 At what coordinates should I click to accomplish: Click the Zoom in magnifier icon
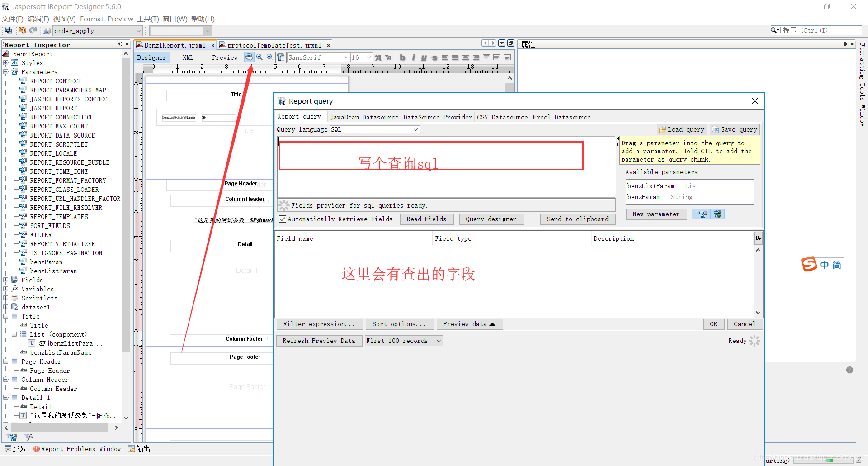pyautogui.click(x=259, y=57)
